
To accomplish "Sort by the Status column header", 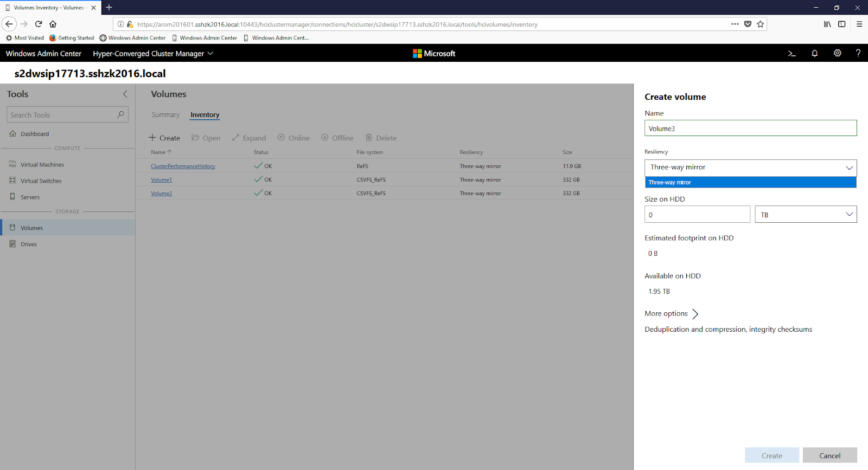I will (x=261, y=152).
